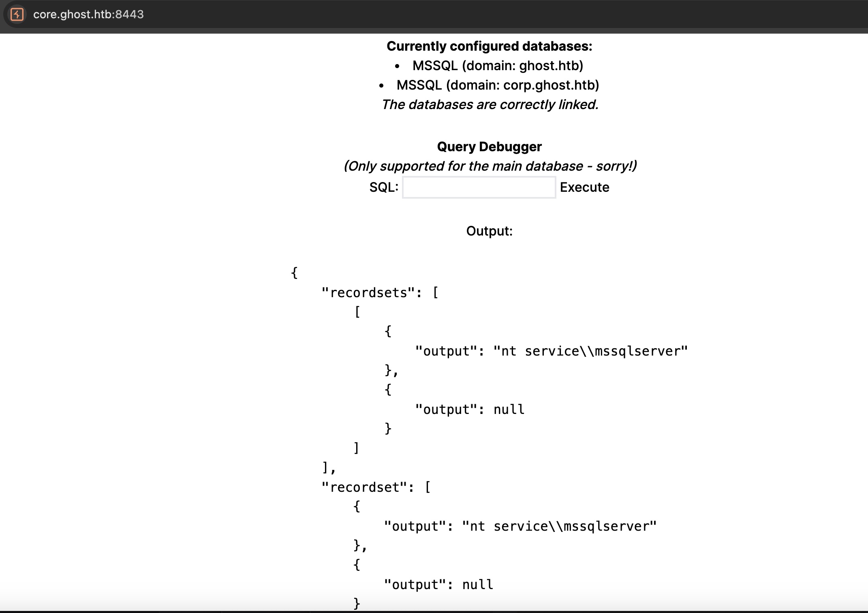
Task: Focus the SQL query input field
Action: pos(479,187)
